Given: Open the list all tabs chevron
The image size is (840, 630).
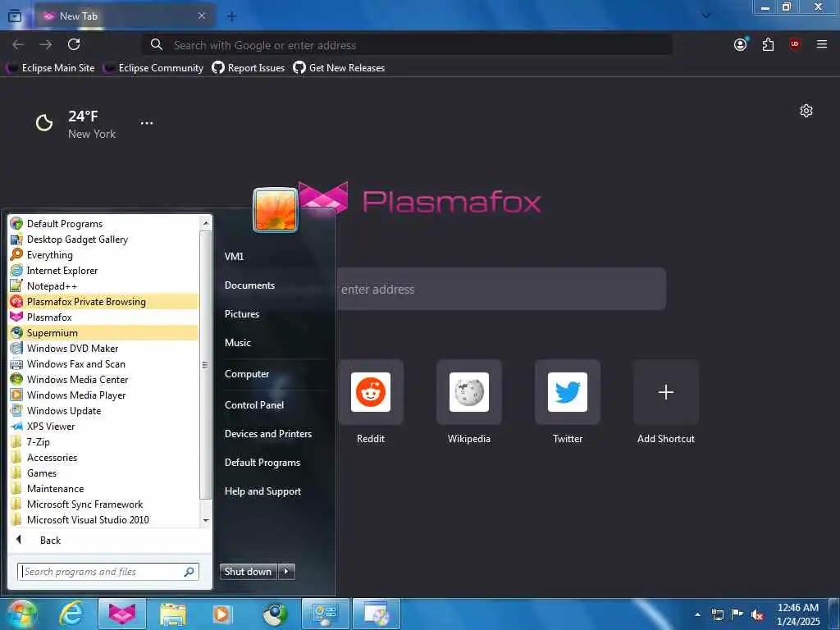Looking at the screenshot, I should click(x=706, y=16).
